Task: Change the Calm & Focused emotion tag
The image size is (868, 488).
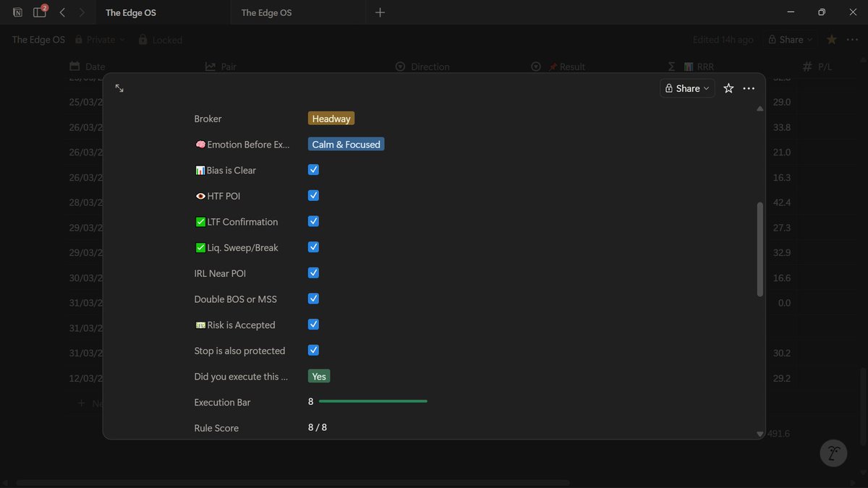Action: [346, 145]
